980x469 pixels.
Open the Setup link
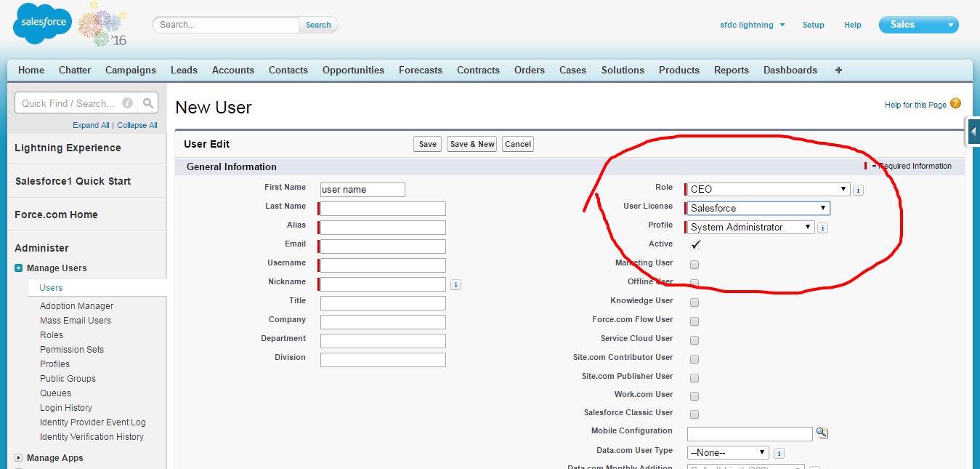tap(814, 25)
